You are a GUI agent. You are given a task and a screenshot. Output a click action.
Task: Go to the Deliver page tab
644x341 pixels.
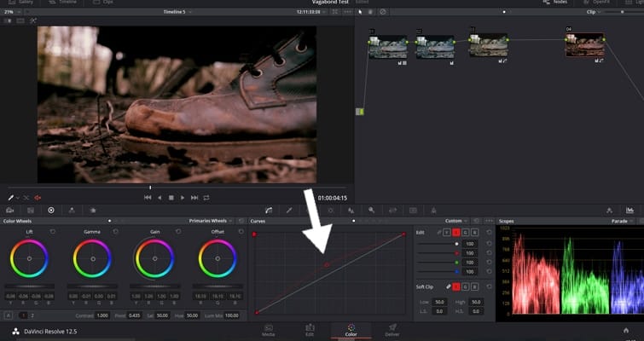pos(392,329)
